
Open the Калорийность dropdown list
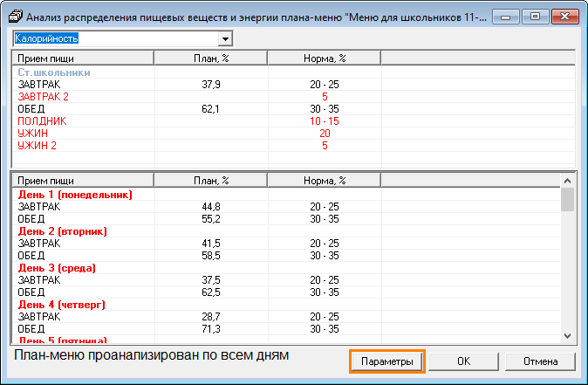[225, 38]
